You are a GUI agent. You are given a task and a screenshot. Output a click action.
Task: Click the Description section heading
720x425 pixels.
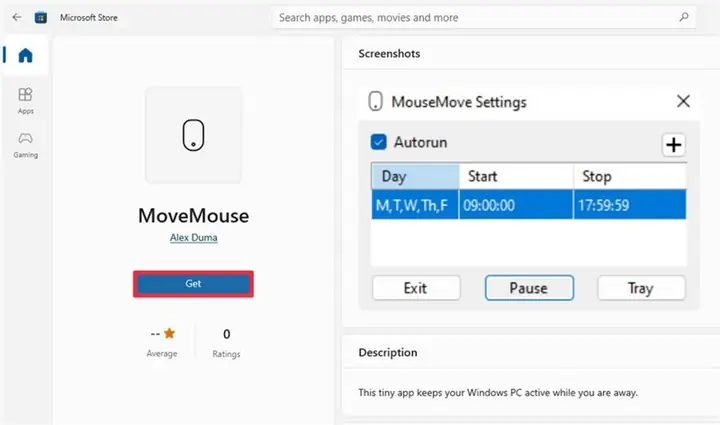(x=388, y=352)
